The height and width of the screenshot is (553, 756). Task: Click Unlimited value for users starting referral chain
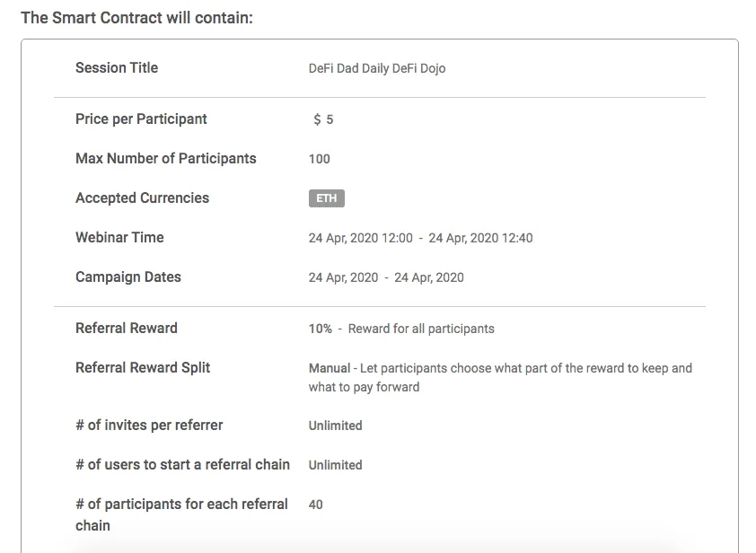[336, 465]
